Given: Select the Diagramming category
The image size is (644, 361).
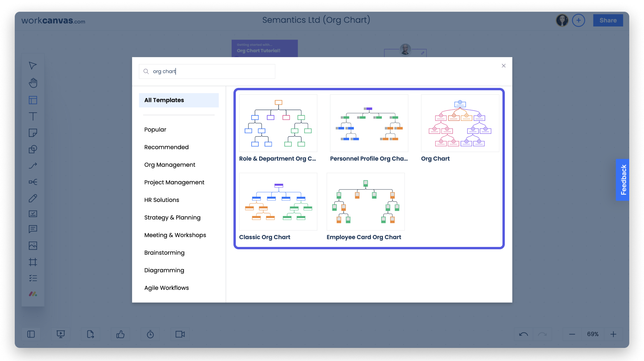Looking at the screenshot, I should (x=164, y=270).
